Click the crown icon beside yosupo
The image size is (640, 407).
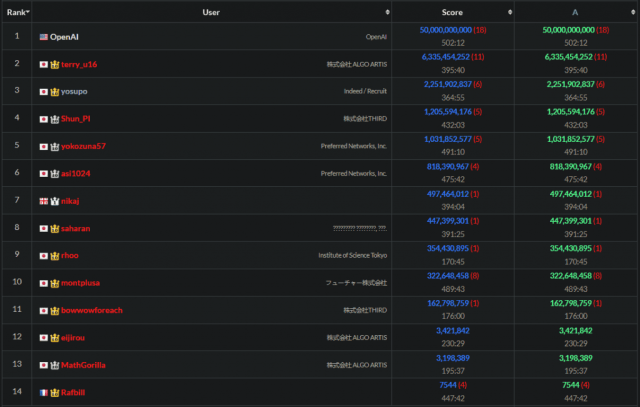coord(55,92)
